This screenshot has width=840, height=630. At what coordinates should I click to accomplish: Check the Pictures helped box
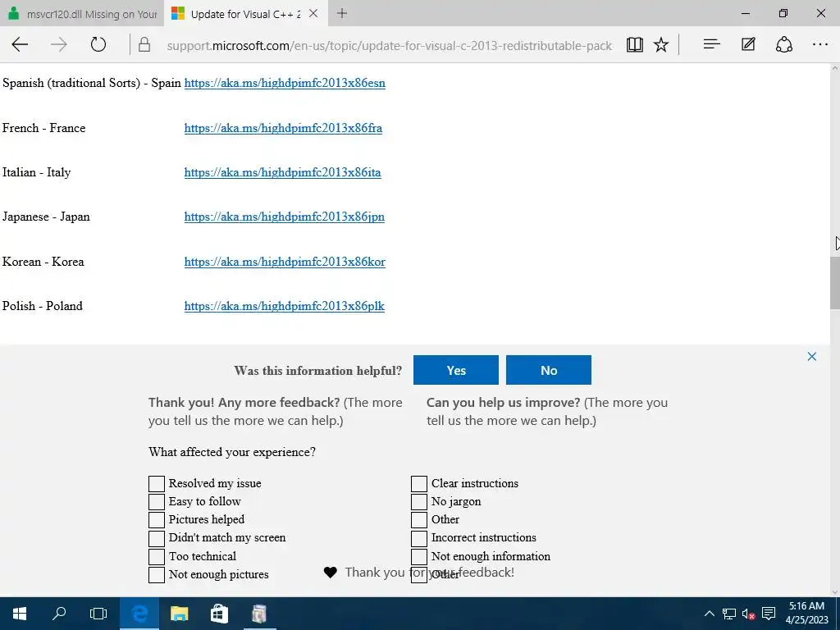pos(157,520)
